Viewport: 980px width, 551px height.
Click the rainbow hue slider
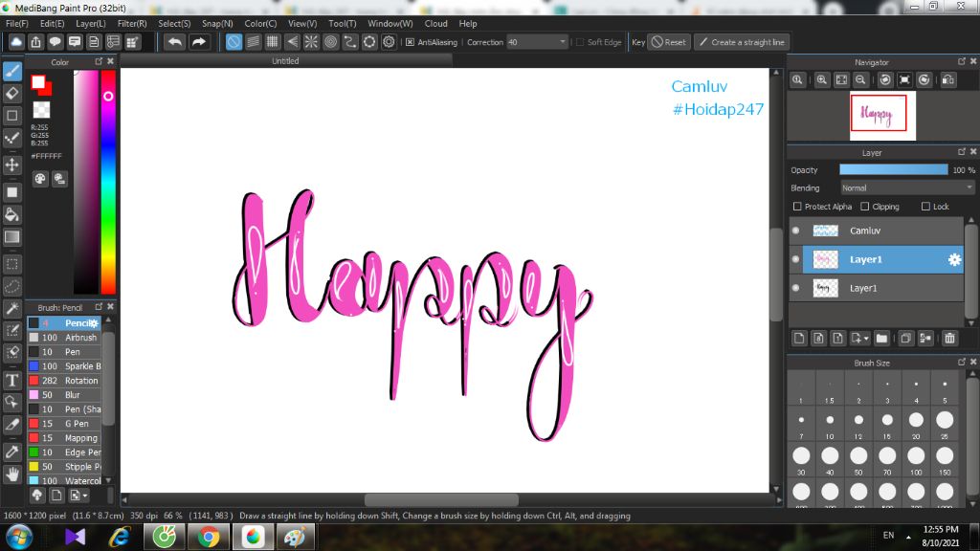108,181
